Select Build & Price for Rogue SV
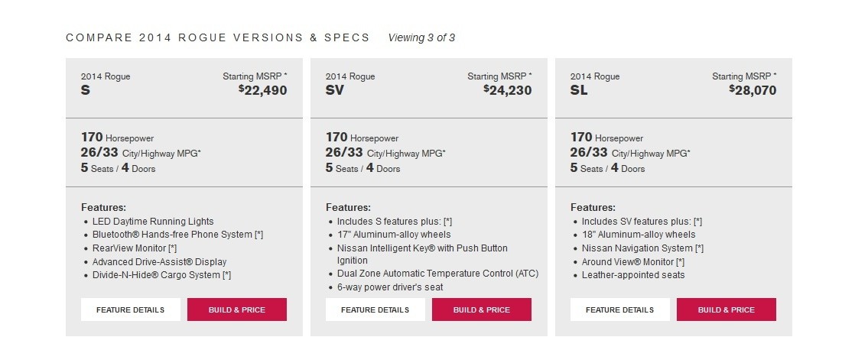Image resolution: width=868 pixels, height=337 pixels. 482,310
